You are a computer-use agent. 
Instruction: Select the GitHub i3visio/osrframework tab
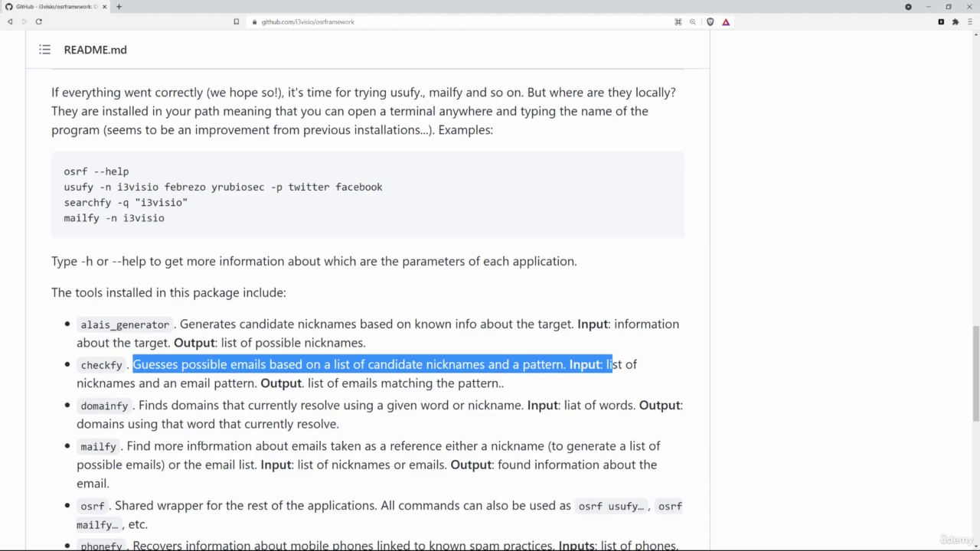[x=55, y=7]
